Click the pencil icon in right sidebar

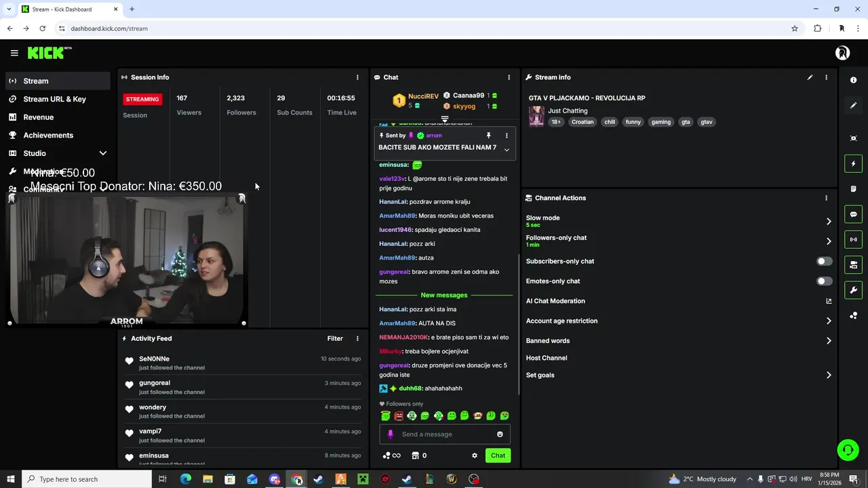point(853,105)
